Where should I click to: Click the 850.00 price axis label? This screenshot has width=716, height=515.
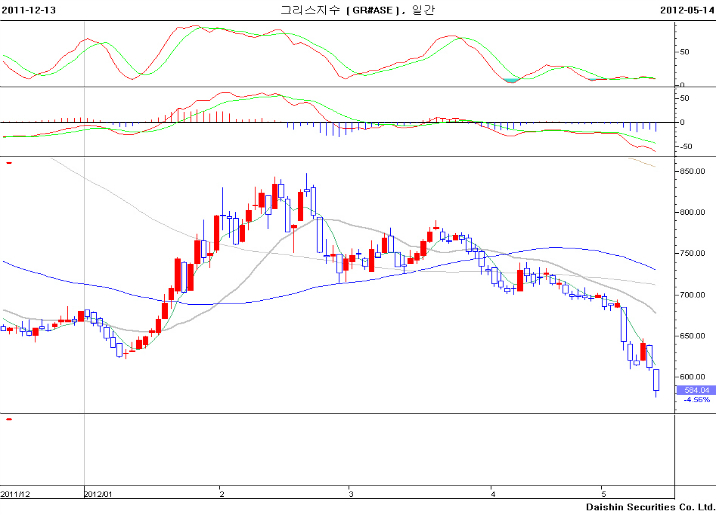(694, 171)
